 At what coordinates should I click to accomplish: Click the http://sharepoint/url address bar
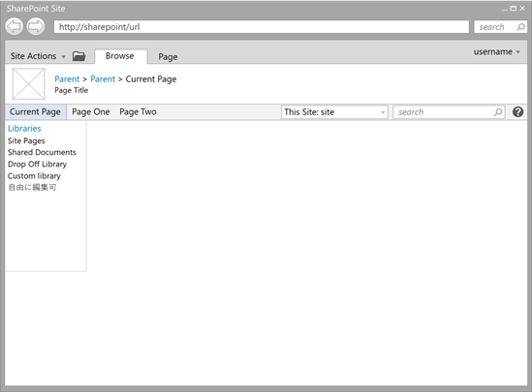(262, 27)
